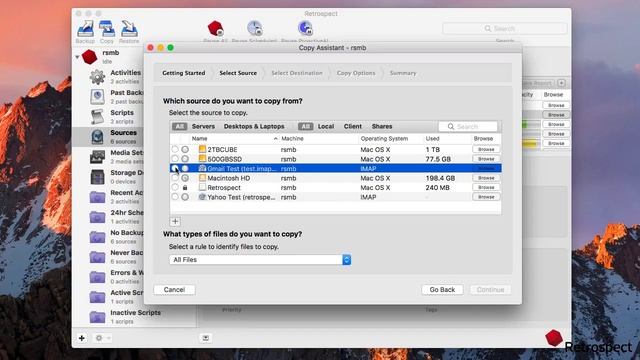Click the sidebar add plus button

[x=82, y=338]
